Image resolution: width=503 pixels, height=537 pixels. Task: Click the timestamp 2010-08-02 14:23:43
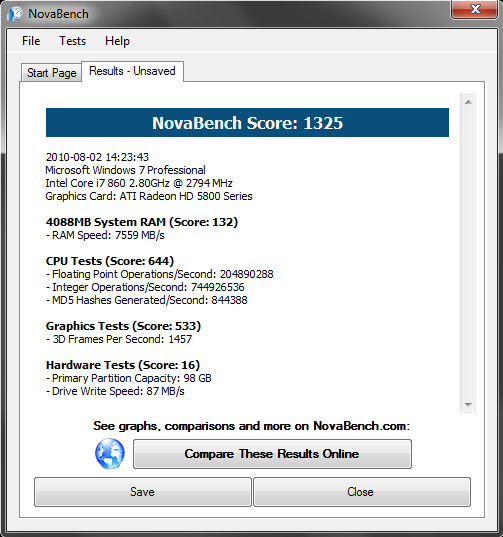tap(97, 157)
